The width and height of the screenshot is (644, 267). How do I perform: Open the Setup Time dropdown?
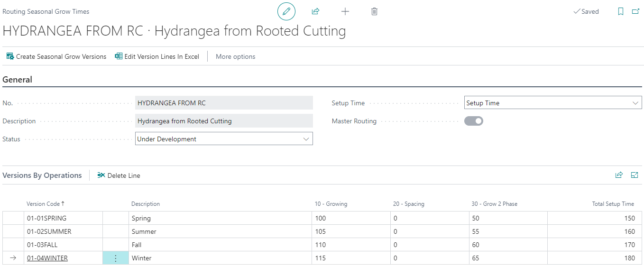552,103
